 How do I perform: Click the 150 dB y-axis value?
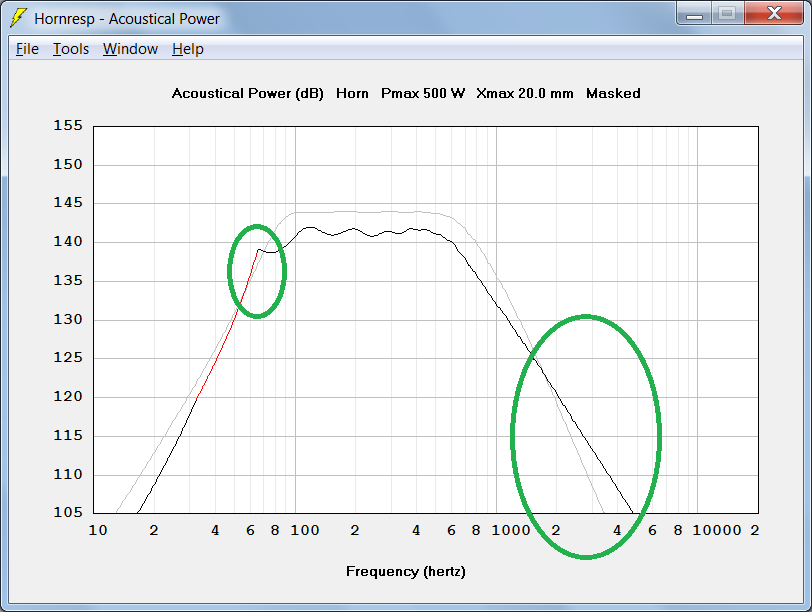pyautogui.click(x=68, y=165)
